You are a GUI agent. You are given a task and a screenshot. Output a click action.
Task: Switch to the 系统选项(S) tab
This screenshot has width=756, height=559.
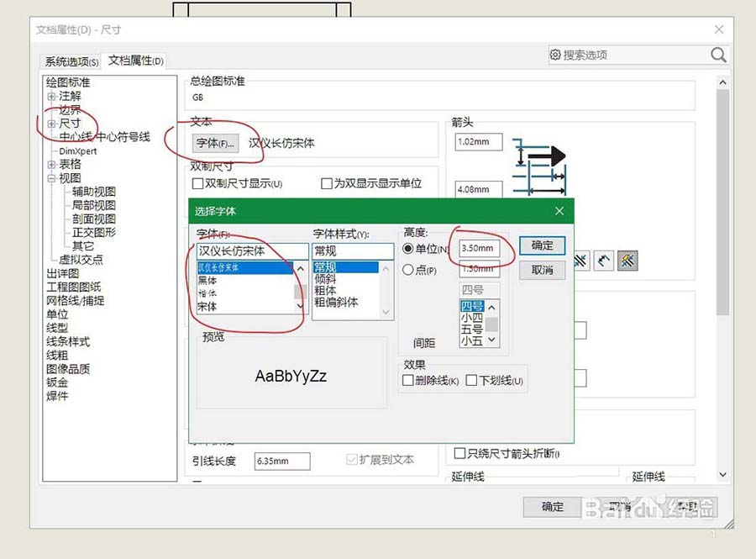tap(70, 61)
